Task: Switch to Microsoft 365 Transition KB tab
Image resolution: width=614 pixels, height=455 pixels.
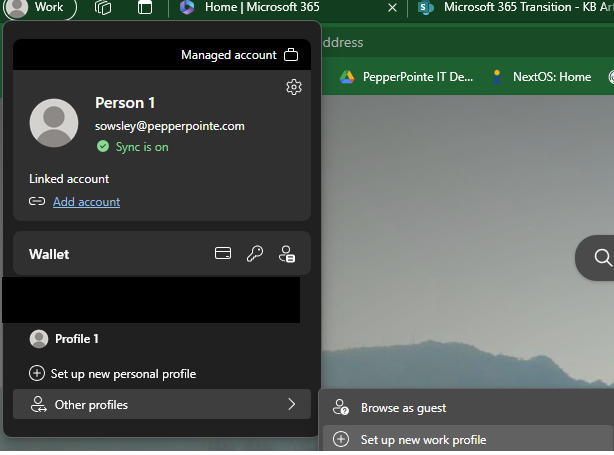Action: 512,7
